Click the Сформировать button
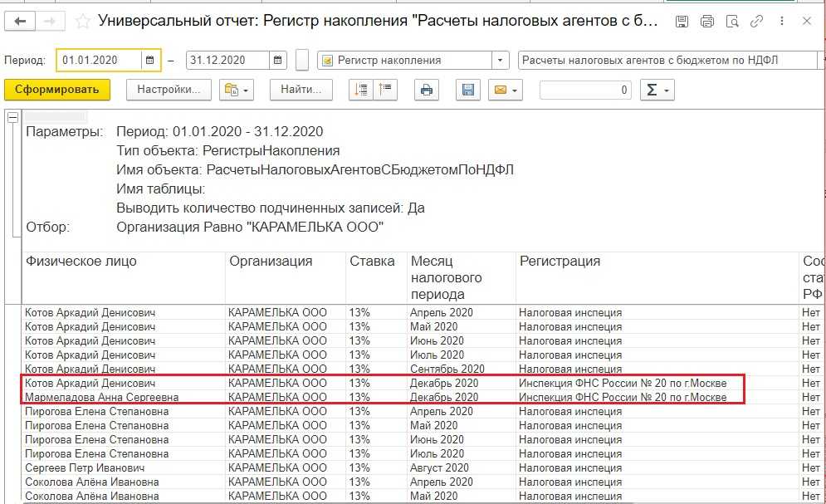Screen dimensions: 826x504 pyautogui.click(x=57, y=90)
